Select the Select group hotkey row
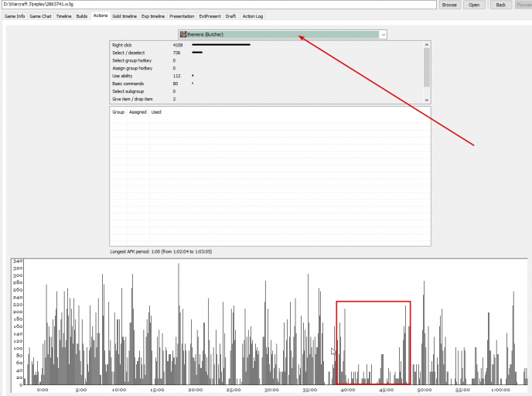 click(x=266, y=60)
